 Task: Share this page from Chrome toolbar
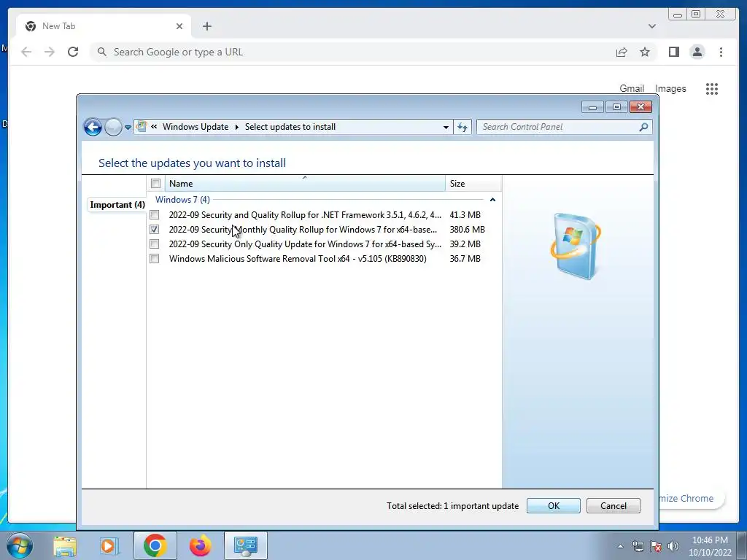[622, 52]
